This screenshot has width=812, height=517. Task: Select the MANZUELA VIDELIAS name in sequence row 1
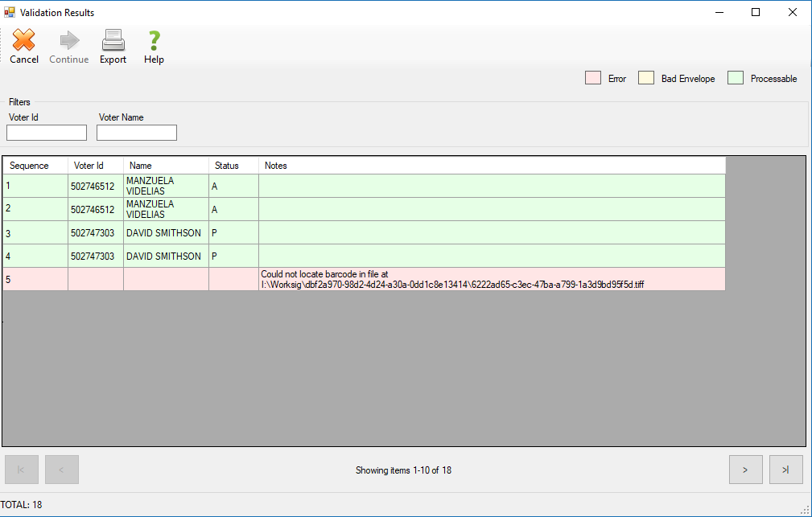point(167,187)
